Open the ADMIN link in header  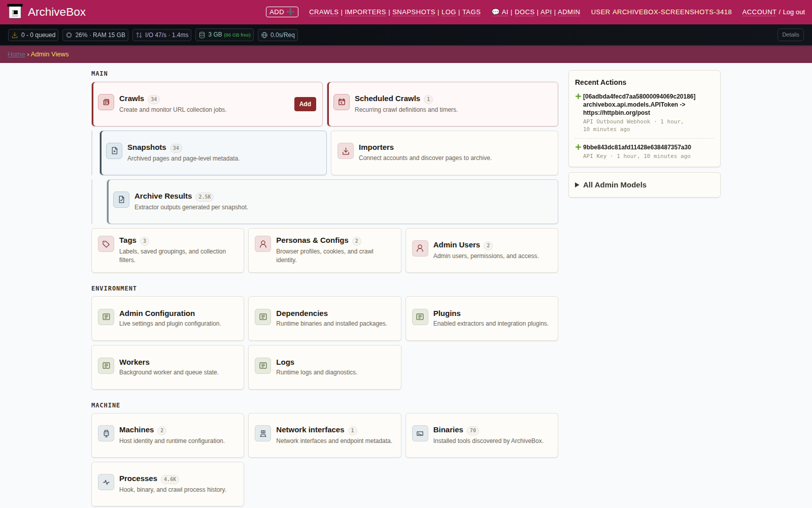click(x=569, y=12)
